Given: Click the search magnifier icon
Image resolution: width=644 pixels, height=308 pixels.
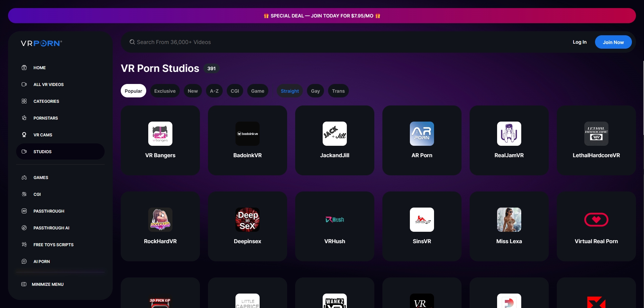Looking at the screenshot, I should (132, 42).
